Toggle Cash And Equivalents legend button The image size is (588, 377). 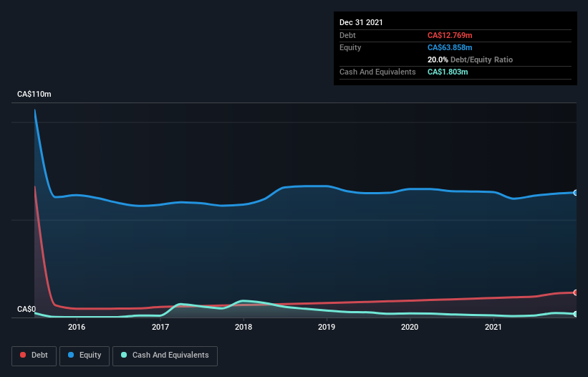click(165, 355)
